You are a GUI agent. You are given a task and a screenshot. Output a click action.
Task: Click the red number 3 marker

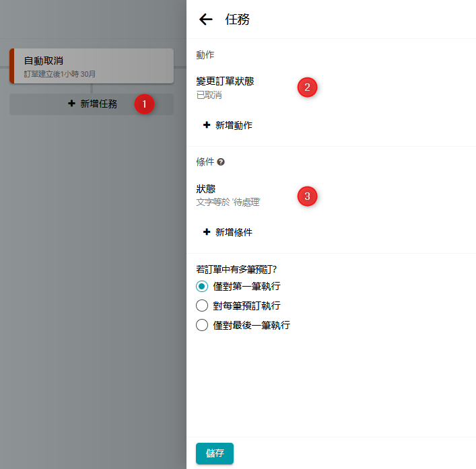coord(307,196)
